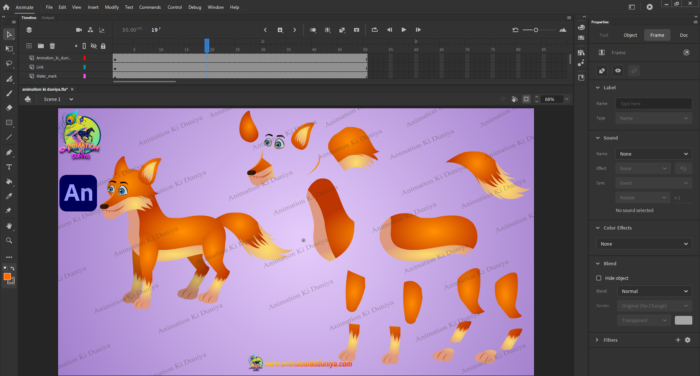Select the Hand tool
Viewport: 700px width, 376px height.
(9, 226)
